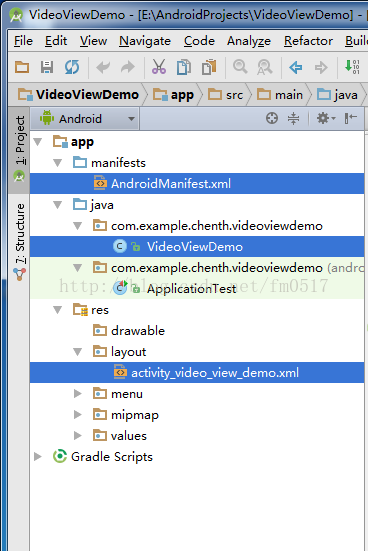The image size is (368, 551).
Task: Collapse the java folder arrow
Action: click(58, 205)
